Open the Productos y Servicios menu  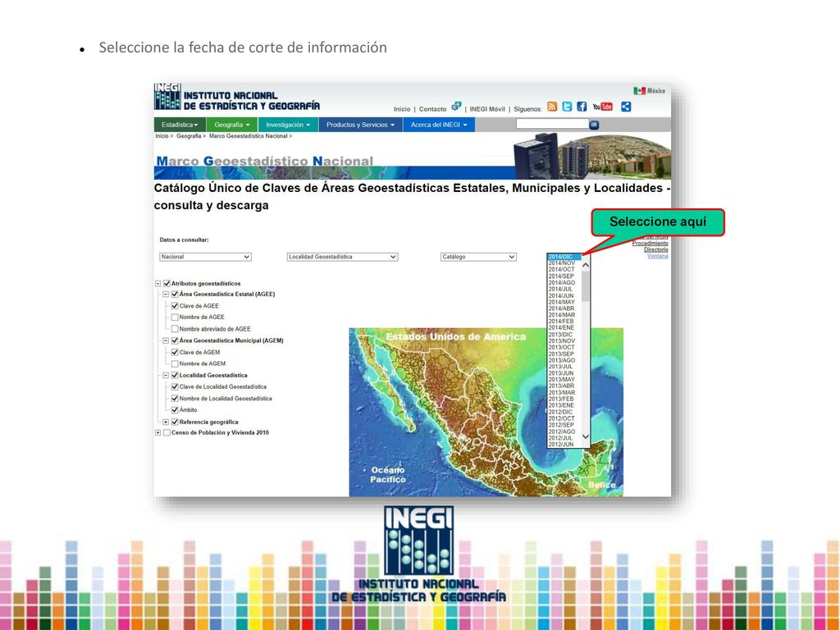[361, 125]
